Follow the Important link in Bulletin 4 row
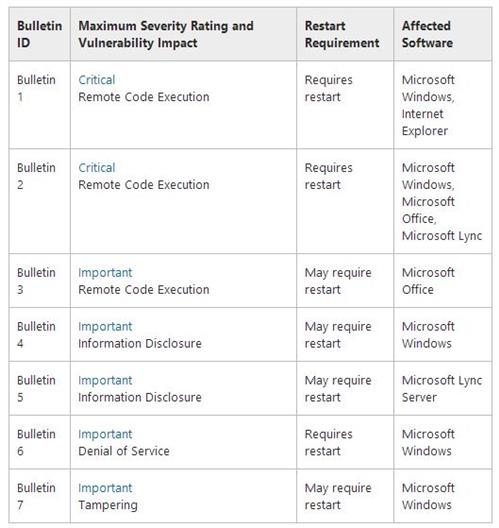Image resolution: width=499 pixels, height=528 pixels. (105, 327)
